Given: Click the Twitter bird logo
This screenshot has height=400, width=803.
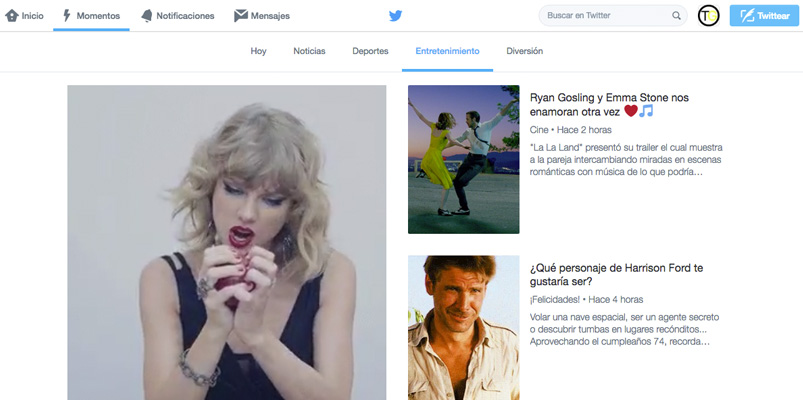Looking at the screenshot, I should click(x=396, y=16).
